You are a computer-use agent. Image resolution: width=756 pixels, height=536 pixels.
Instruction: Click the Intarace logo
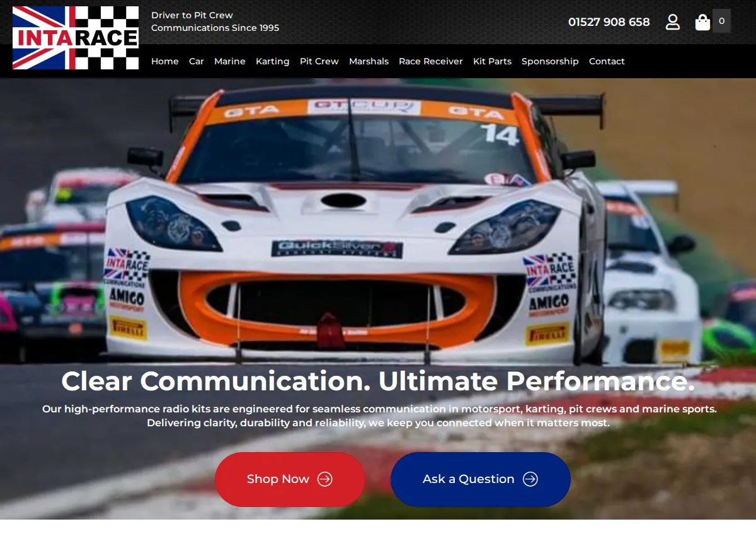pyautogui.click(x=76, y=38)
